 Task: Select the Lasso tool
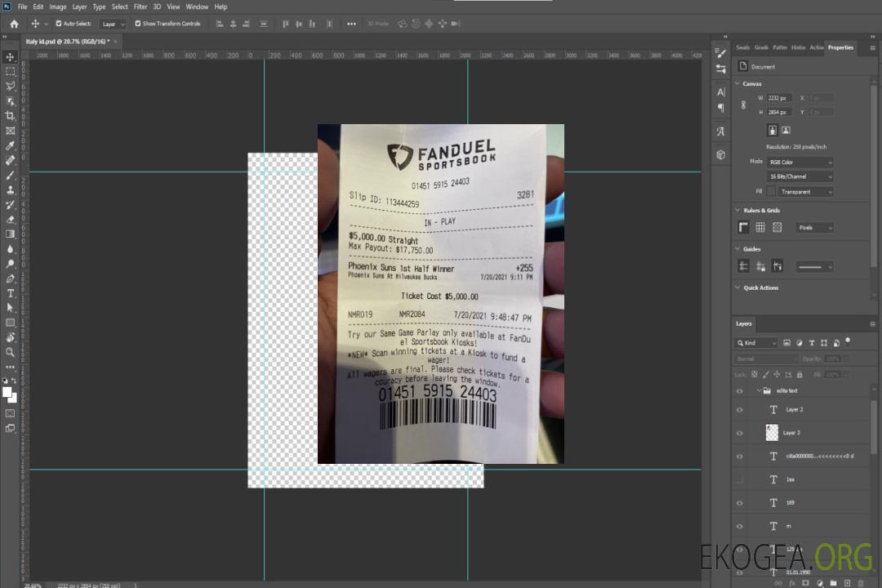click(10, 86)
